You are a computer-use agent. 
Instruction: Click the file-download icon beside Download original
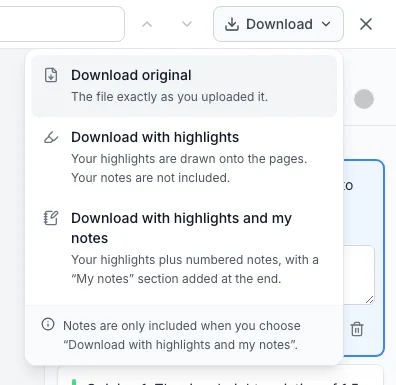coord(51,75)
